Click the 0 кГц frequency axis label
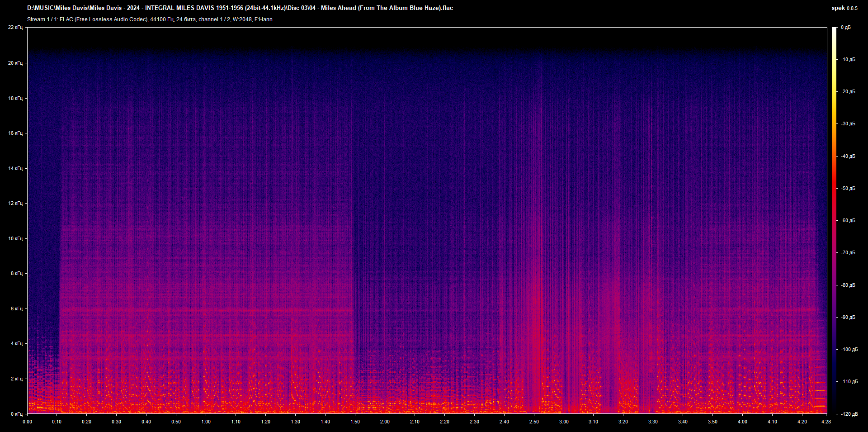Viewport: 868px width, 432px height. click(x=17, y=414)
